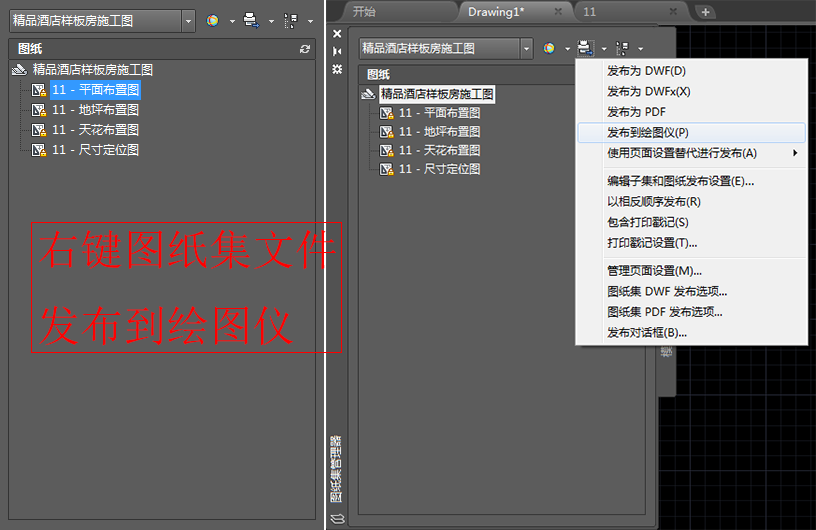The height and width of the screenshot is (530, 816).
Task: Open sheet set dropdown in left panel
Action: (x=188, y=20)
